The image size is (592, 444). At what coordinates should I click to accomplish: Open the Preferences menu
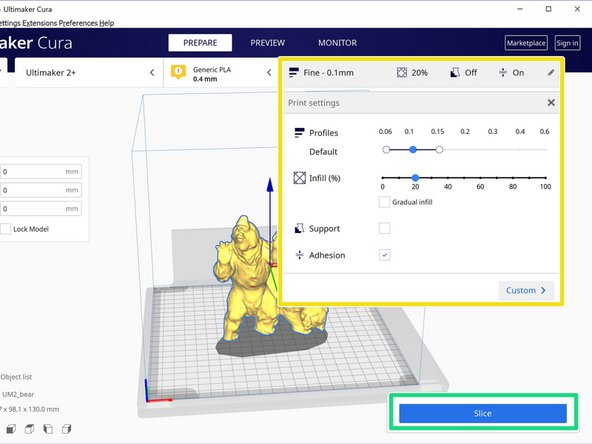78,23
